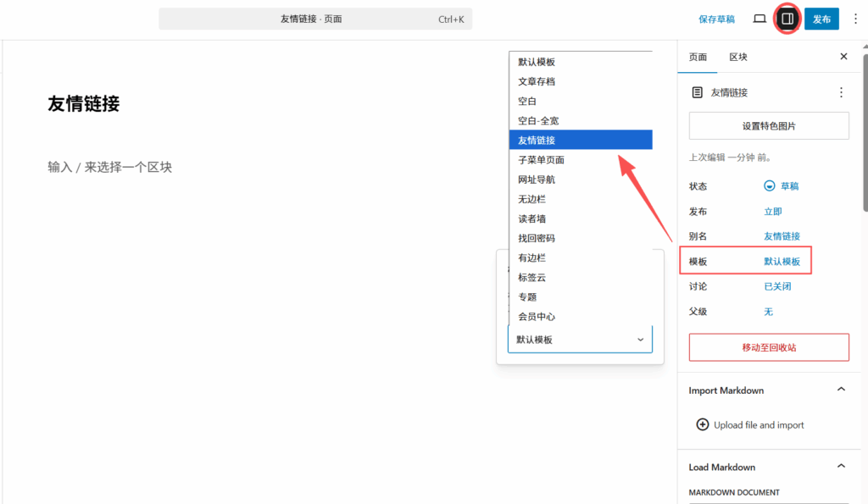The height and width of the screenshot is (504, 868).
Task: Open the top-right options kebab menu
Action: point(854,19)
